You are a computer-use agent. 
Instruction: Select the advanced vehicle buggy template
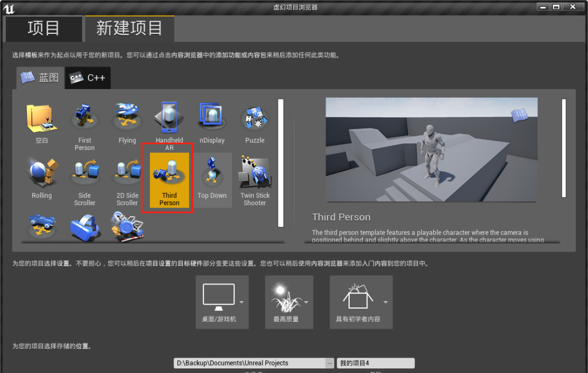tap(127, 226)
